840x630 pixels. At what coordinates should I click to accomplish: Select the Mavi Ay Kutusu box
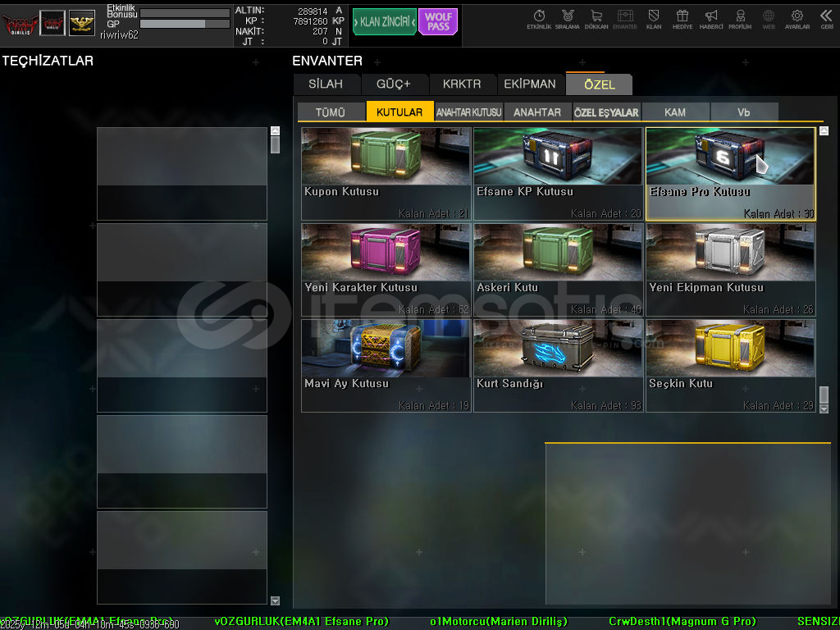[x=386, y=366]
